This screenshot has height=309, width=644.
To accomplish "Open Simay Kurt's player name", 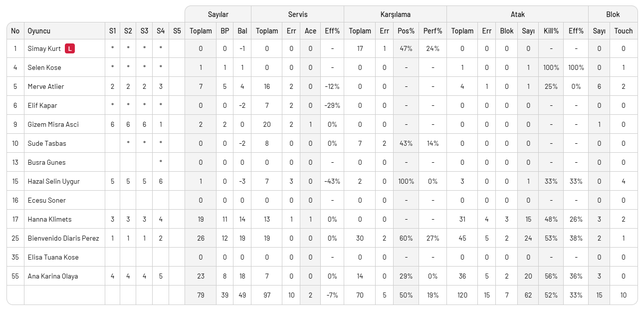I will [44, 49].
